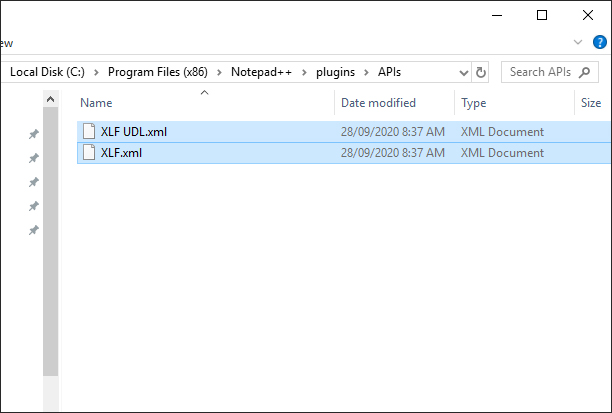612x413 pixels.
Task: Navigate to plugins breadcrumb folder
Action: tap(335, 72)
